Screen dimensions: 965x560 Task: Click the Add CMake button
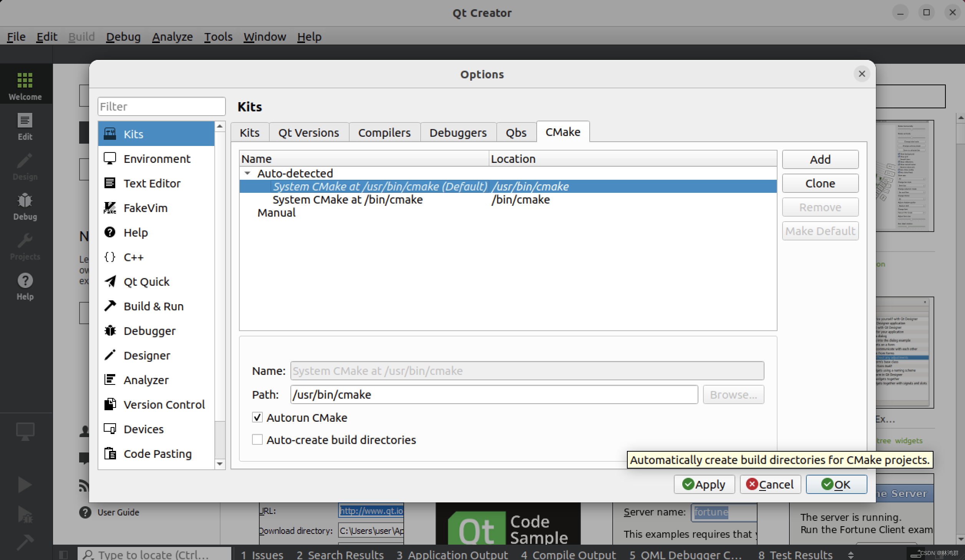coord(820,159)
